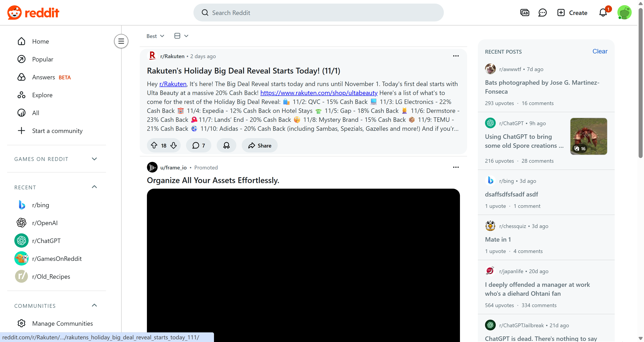This screenshot has width=644, height=342.
Task: Expand the Games on Reddit section
Action: point(94,159)
